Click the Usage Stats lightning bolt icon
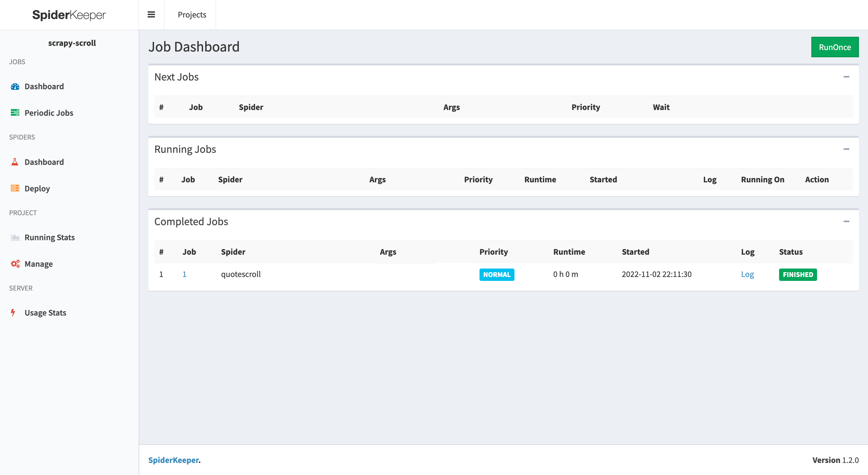868x475 pixels. pos(13,313)
